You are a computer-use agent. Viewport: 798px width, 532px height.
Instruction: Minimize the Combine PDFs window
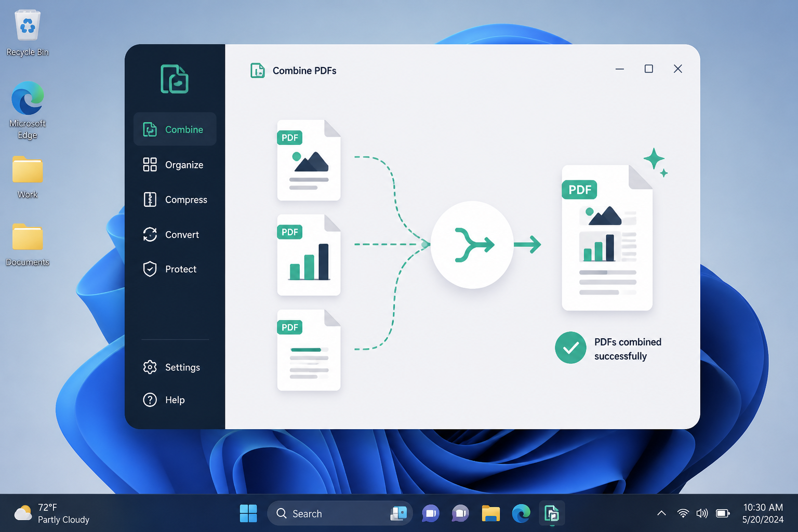pos(620,69)
